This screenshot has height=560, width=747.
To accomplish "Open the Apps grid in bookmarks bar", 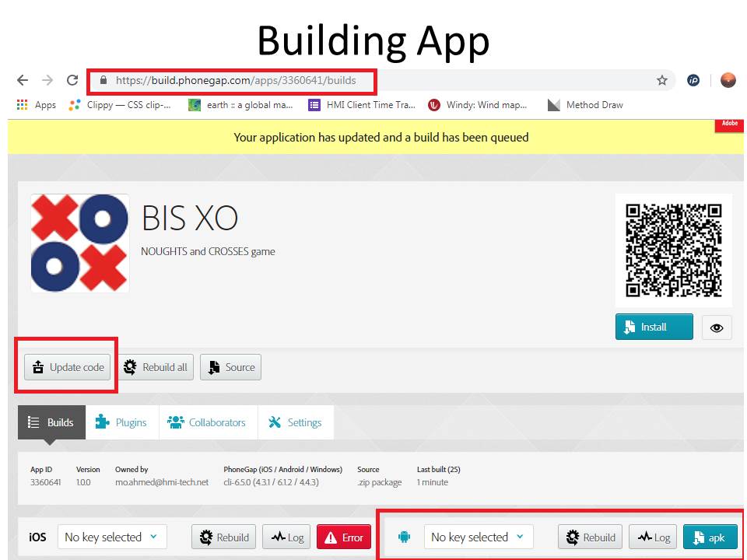I will [x=36, y=105].
